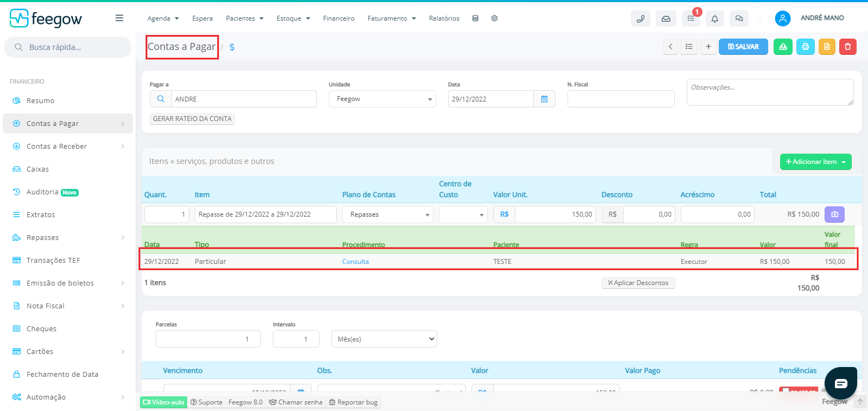This screenshot has width=868, height=411.
Task: Click the Chamar senha footer button
Action: tap(295, 402)
